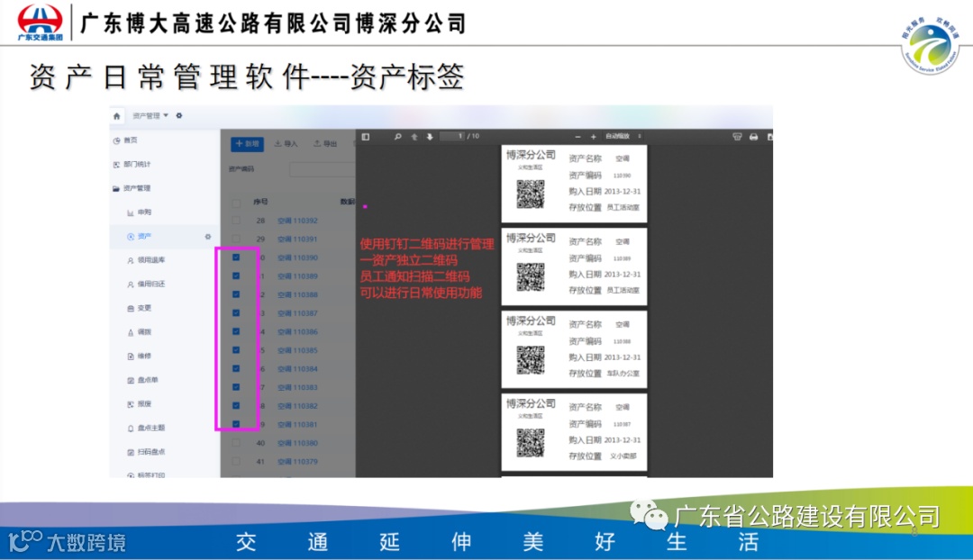Collapse the 资产管理 folder in sidebar
Viewport: 973px width, 560px height.
tap(116, 188)
